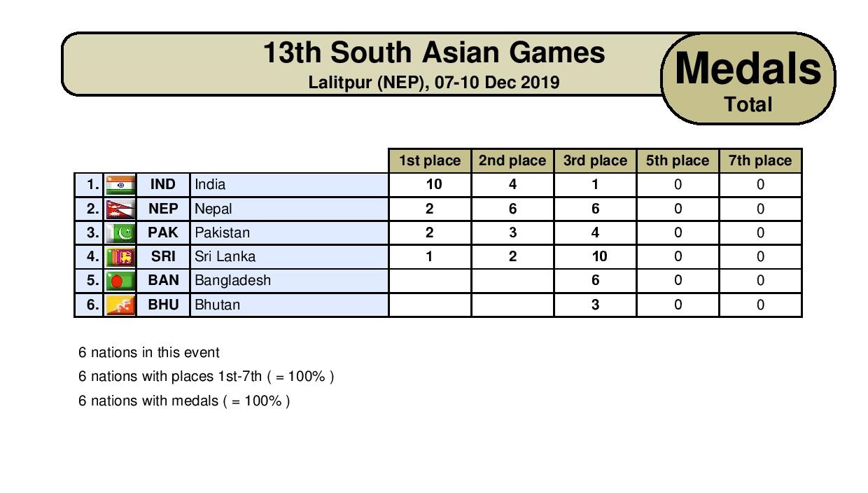Select the 2nd place column header

(512, 160)
